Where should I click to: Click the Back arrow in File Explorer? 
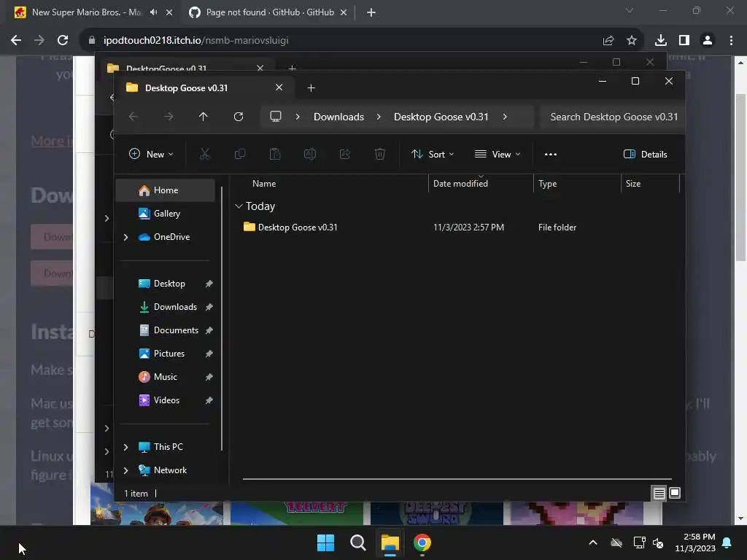pos(133,117)
